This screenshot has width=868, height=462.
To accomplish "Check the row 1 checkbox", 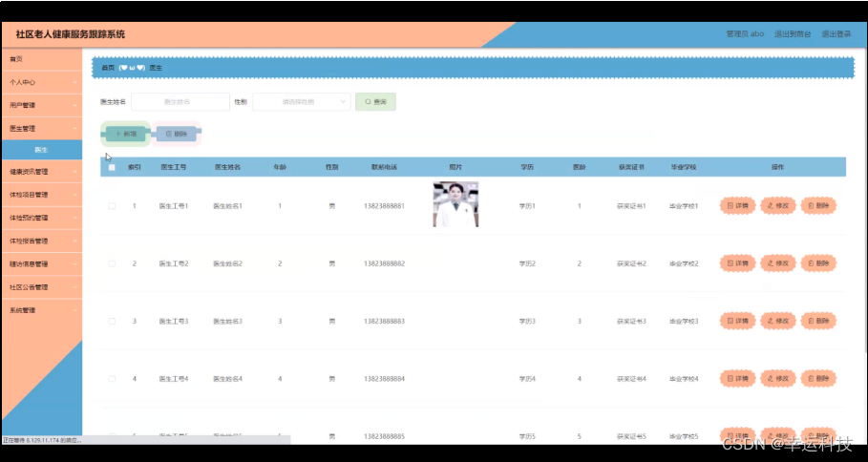I will tap(112, 206).
